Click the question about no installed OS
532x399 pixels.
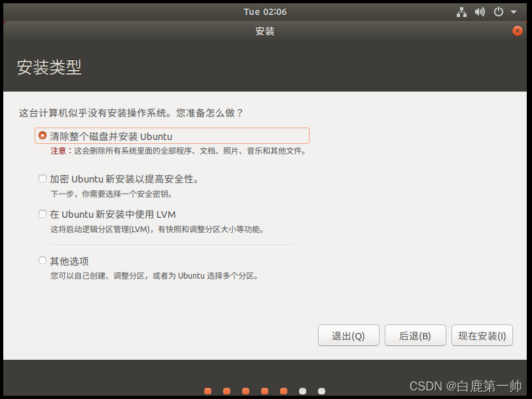point(131,113)
